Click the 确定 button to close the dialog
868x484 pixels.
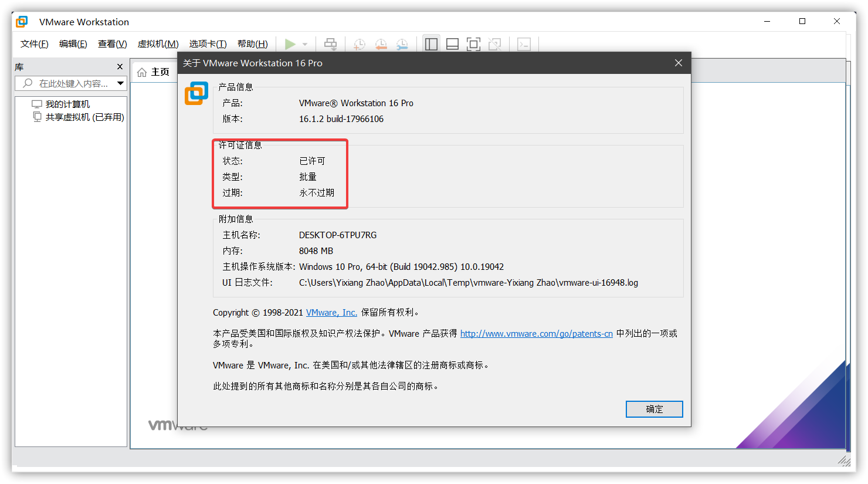point(654,409)
